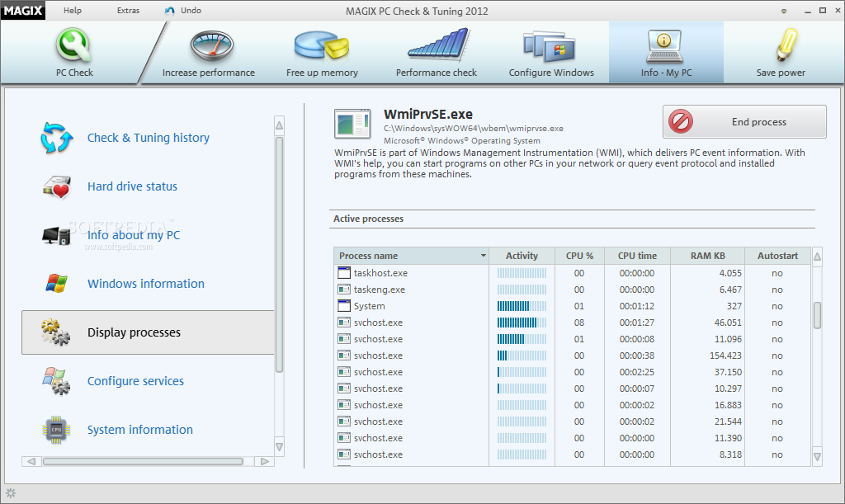Open Check & Tuning history link

click(x=149, y=138)
